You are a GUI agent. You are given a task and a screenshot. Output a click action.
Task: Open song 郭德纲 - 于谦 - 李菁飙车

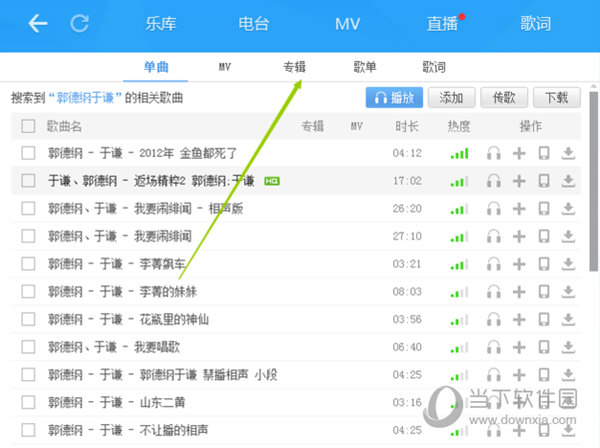coord(117,264)
